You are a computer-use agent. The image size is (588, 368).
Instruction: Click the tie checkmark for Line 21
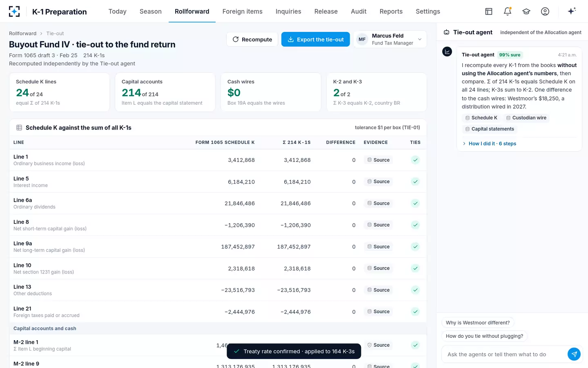click(415, 312)
